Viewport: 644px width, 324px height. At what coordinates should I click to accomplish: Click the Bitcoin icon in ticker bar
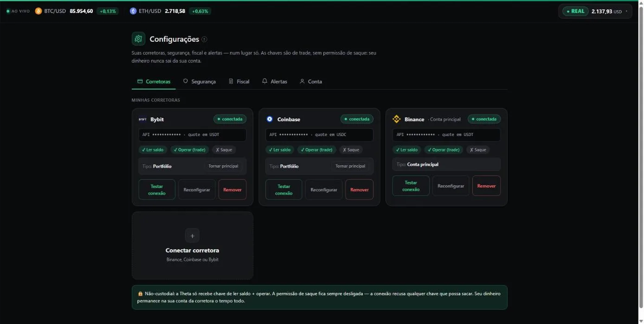pyautogui.click(x=39, y=11)
